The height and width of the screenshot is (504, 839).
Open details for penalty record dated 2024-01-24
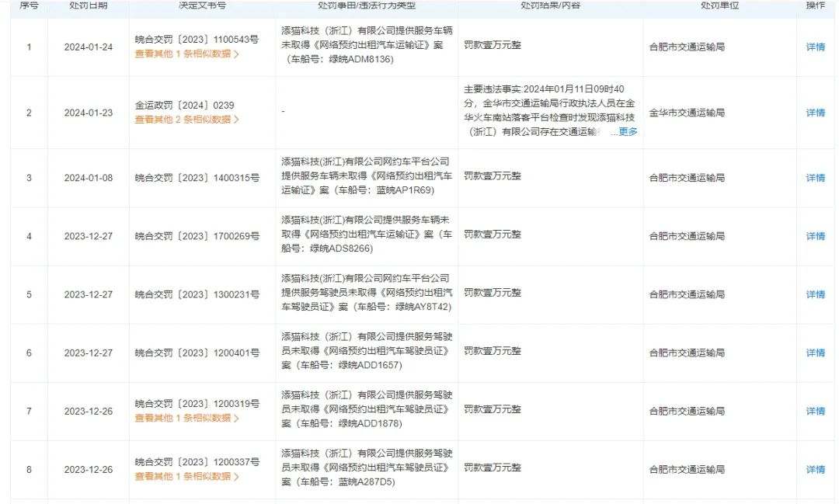(814, 47)
